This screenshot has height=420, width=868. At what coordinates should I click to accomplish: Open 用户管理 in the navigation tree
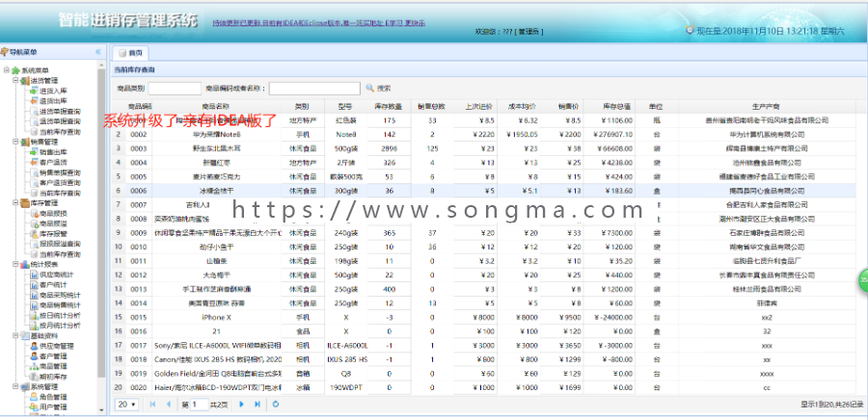point(54,407)
